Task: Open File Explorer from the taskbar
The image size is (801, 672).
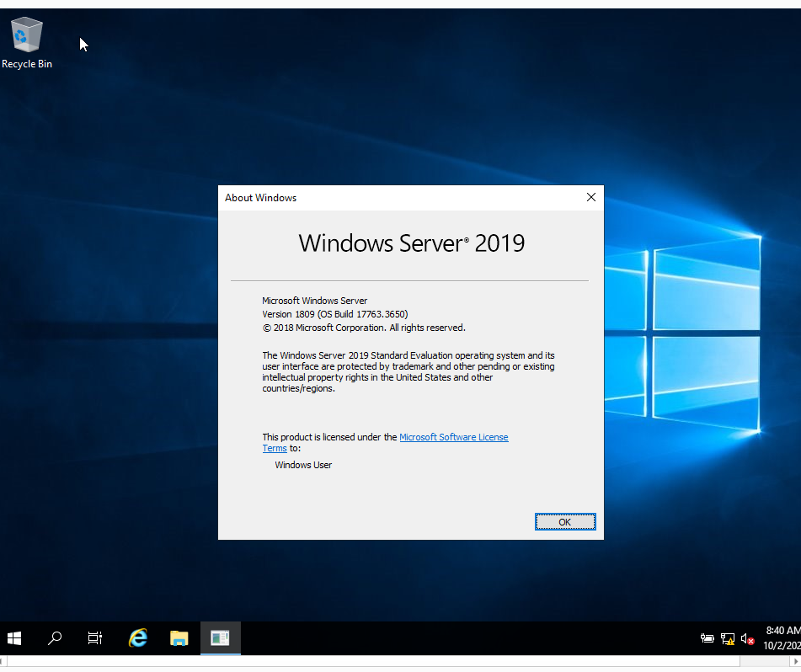Action: tap(179, 637)
